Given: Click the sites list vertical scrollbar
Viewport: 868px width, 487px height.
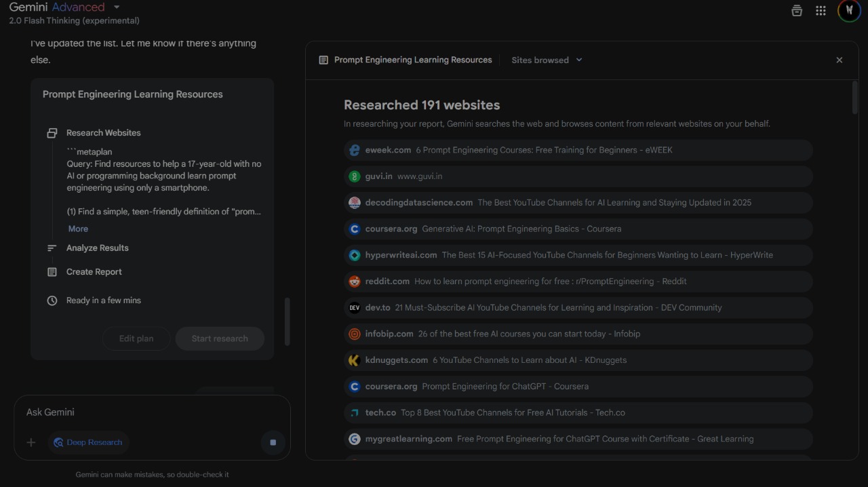Looking at the screenshot, I should (x=854, y=98).
